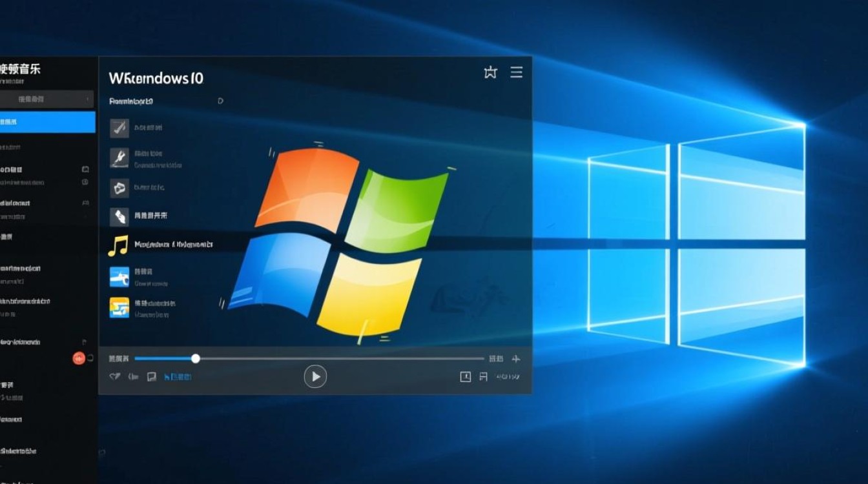Toggle the star favorite icon at top right

(x=490, y=72)
